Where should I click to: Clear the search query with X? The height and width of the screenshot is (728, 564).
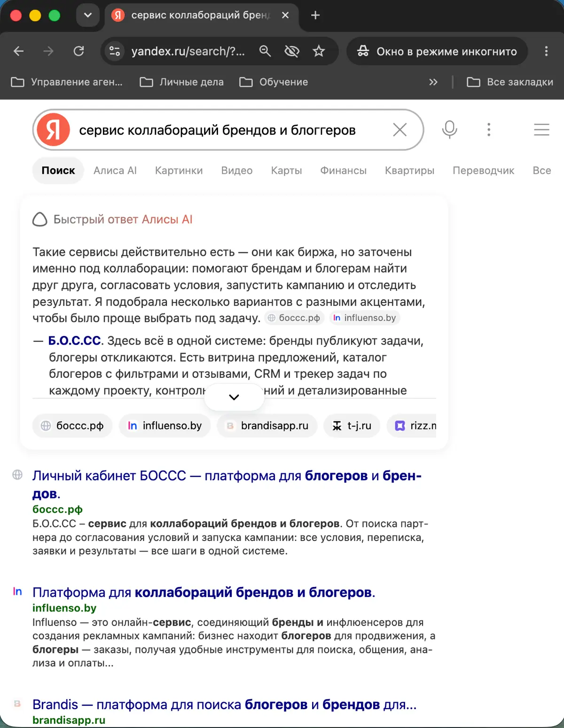click(399, 130)
